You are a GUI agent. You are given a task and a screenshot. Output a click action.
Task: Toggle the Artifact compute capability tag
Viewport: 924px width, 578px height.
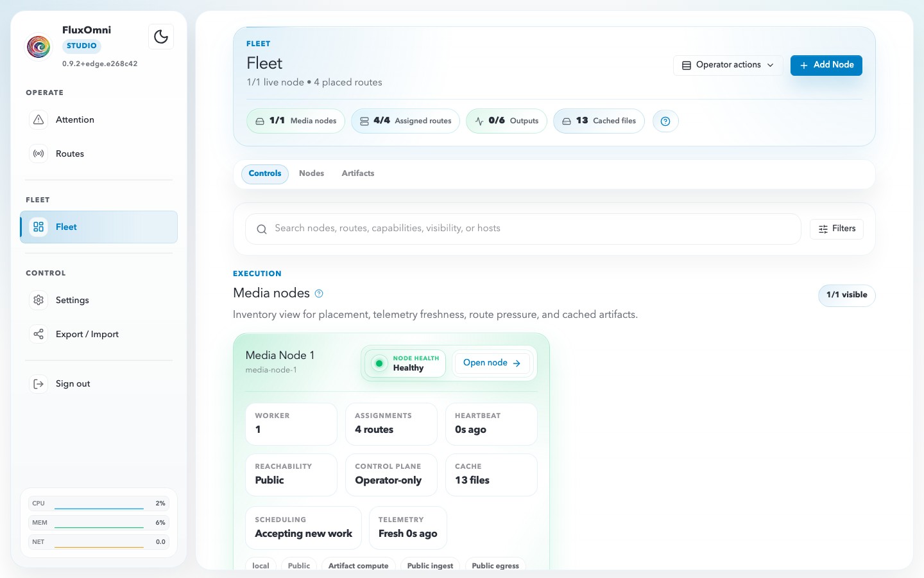click(x=358, y=566)
